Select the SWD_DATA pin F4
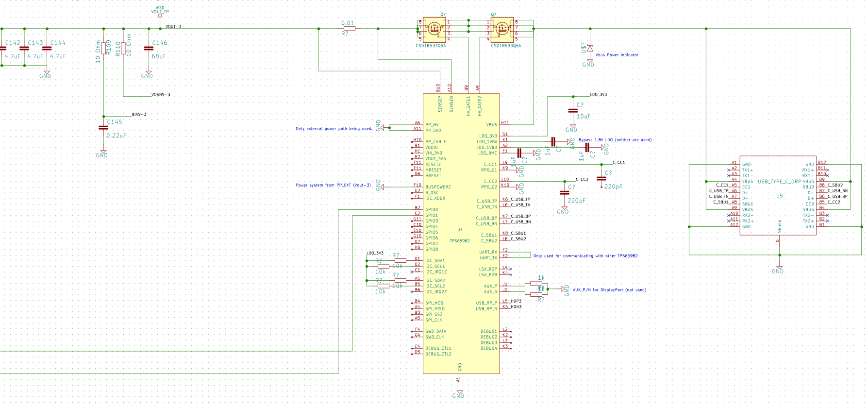The image size is (868, 407). (417, 330)
